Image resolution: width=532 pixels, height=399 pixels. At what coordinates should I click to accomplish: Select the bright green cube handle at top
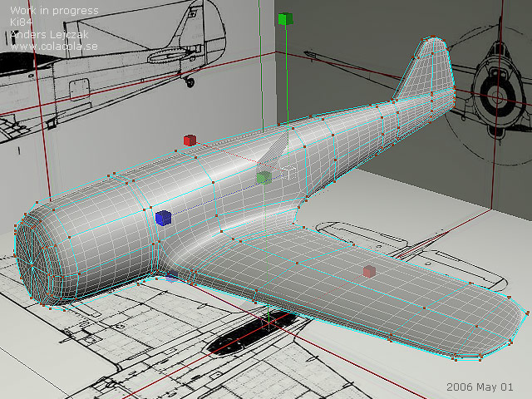285,18
